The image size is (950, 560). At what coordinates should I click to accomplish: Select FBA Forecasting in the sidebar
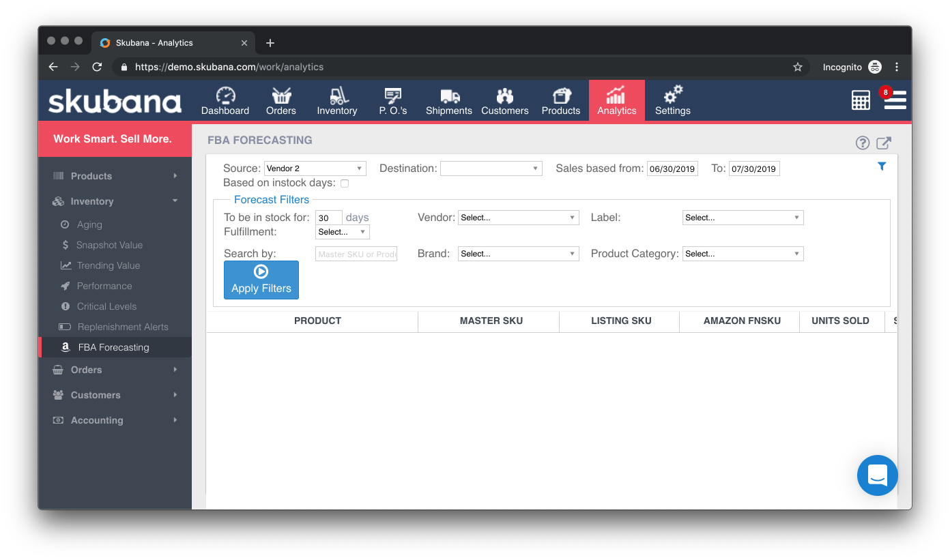pos(115,347)
